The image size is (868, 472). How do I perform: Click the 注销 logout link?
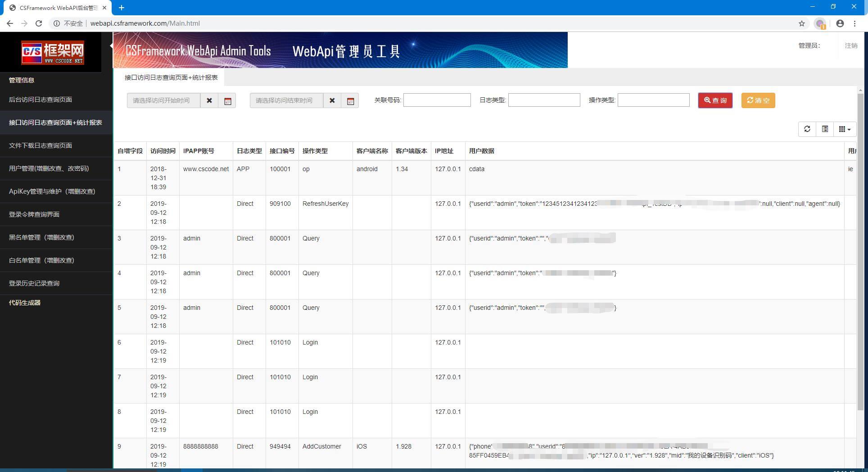pos(850,45)
